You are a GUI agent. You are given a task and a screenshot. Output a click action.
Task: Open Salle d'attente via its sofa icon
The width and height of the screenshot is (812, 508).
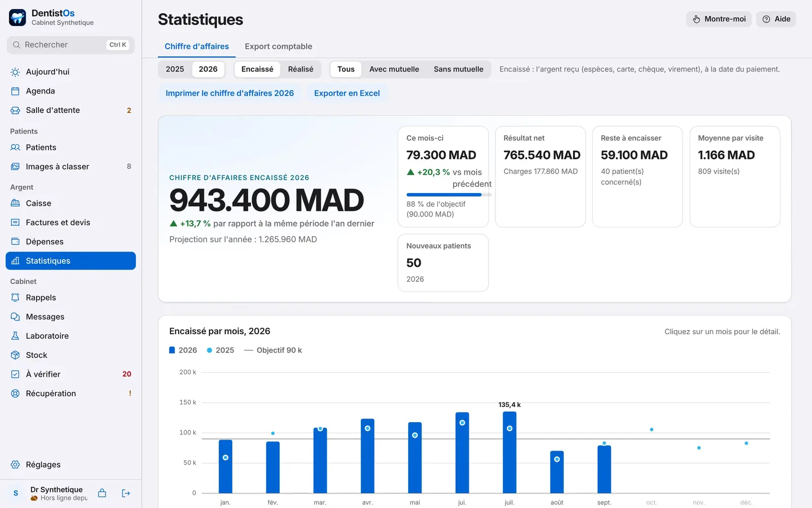tap(15, 110)
